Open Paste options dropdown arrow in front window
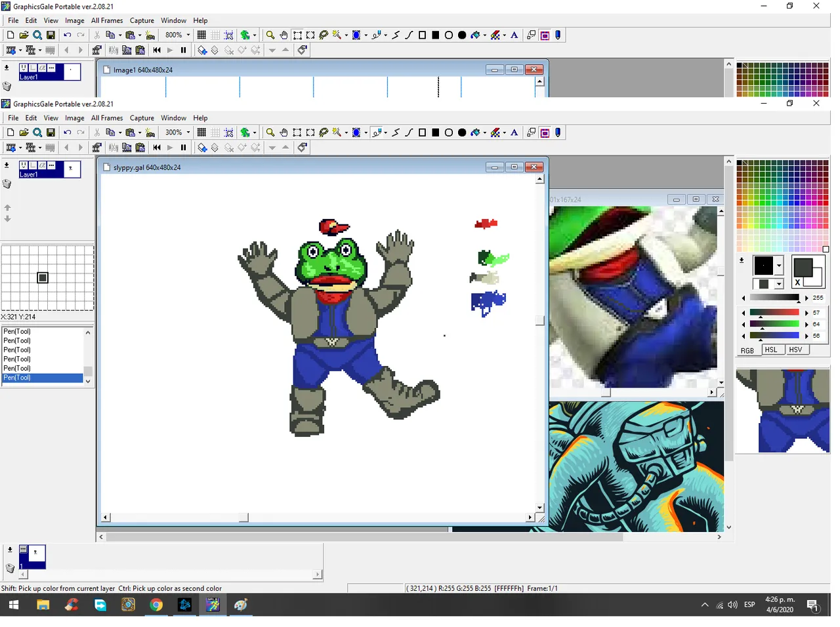Image resolution: width=840 pixels, height=627 pixels. 140,132
